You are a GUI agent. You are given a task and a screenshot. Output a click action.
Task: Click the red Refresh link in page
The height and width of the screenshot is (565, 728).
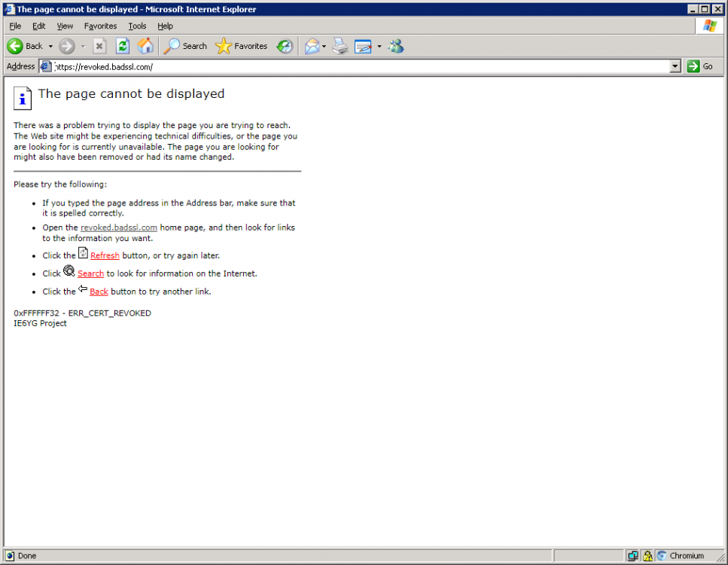(x=105, y=255)
